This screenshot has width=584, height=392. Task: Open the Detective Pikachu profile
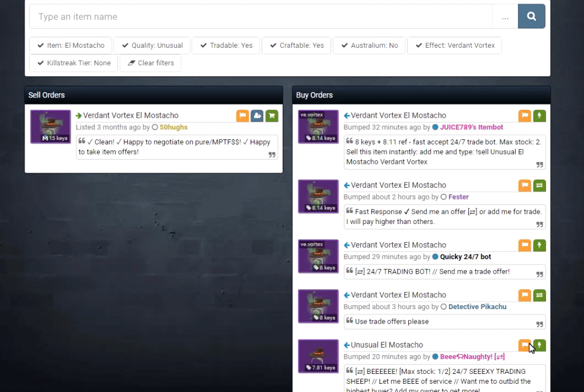(x=478, y=307)
